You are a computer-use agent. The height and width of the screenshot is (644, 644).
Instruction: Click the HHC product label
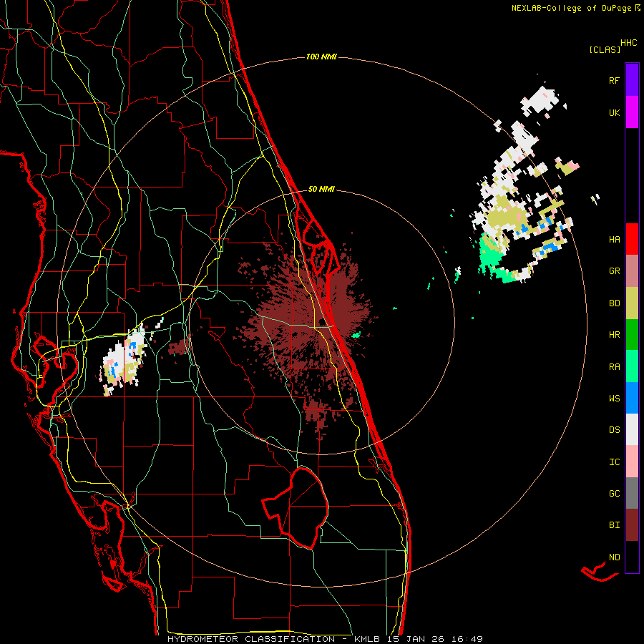(x=629, y=43)
